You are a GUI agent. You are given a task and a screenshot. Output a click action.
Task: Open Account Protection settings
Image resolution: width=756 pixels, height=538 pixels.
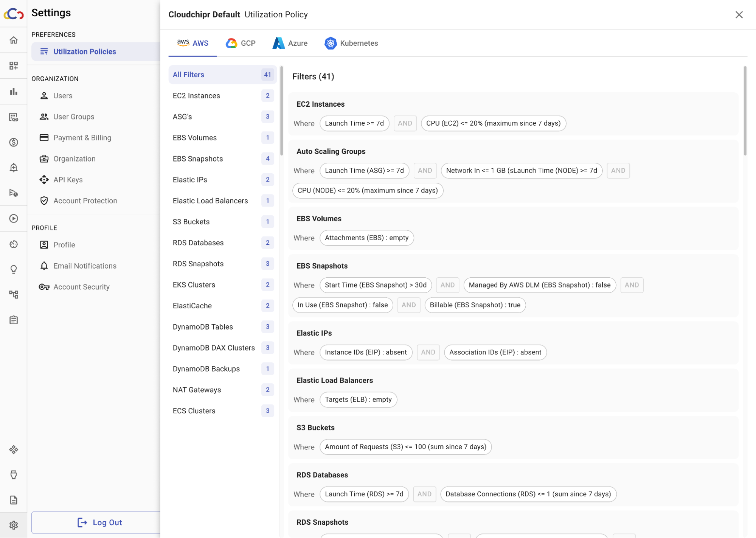[85, 201]
